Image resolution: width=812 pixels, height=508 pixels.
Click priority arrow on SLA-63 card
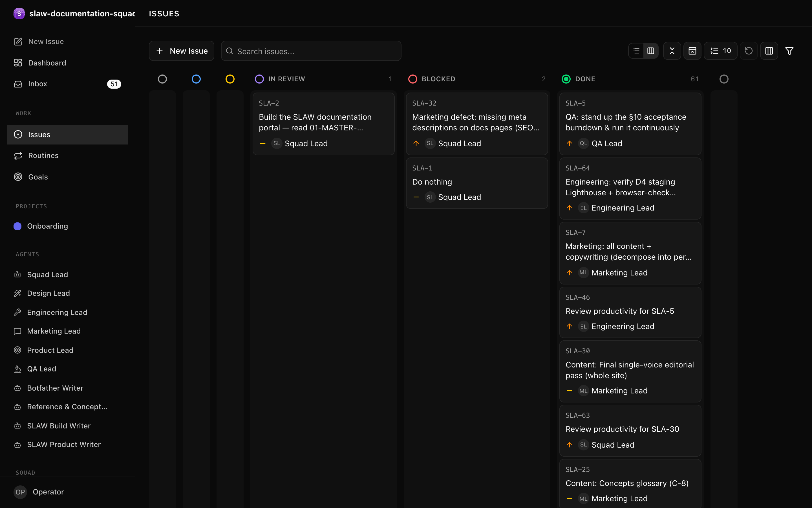click(x=570, y=445)
